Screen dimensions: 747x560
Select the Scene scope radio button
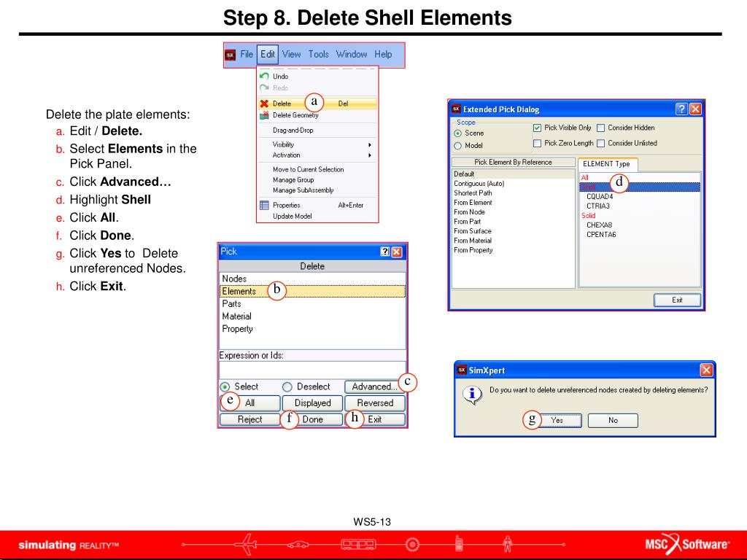[x=458, y=133]
